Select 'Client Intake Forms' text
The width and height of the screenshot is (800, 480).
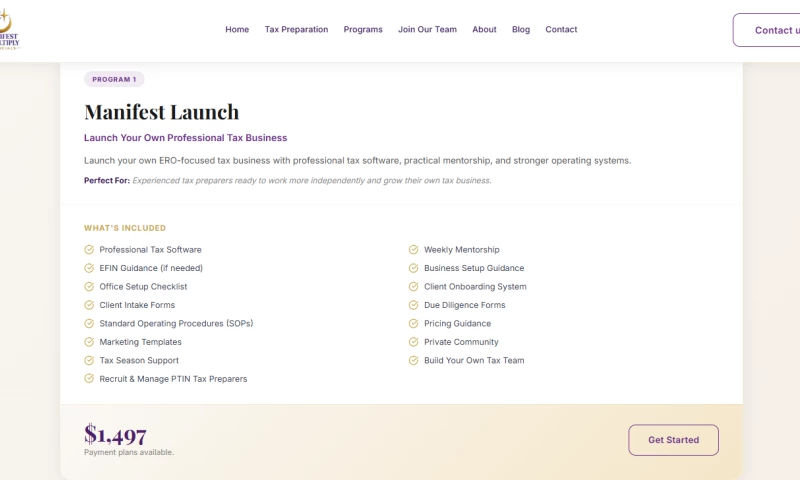tap(137, 305)
